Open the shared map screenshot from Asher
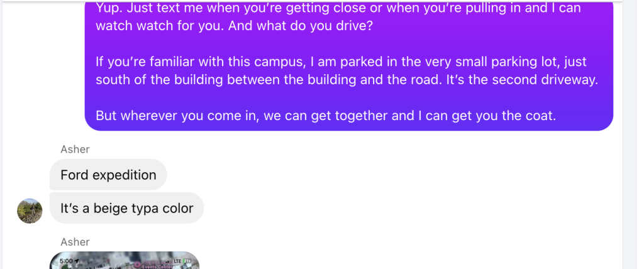 point(125,261)
